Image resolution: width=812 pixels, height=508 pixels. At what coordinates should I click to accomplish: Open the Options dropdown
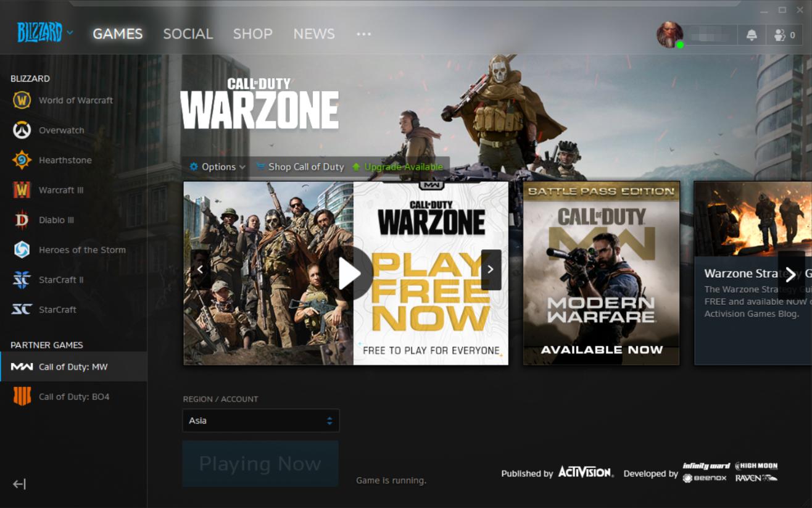(217, 167)
